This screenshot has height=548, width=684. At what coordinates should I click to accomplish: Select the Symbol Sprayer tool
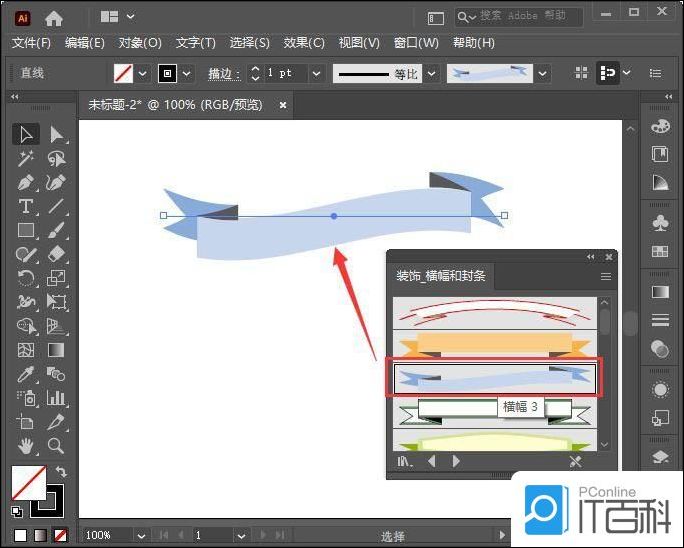click(26, 397)
